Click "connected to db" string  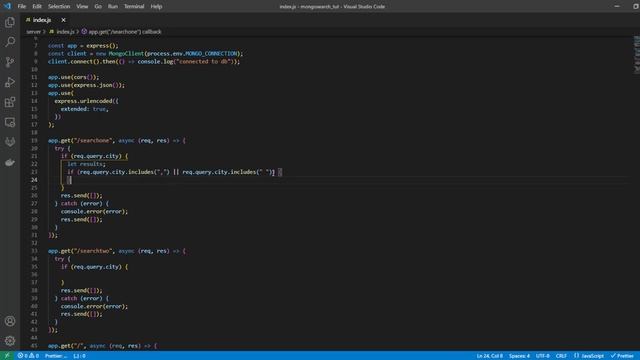click(x=204, y=62)
